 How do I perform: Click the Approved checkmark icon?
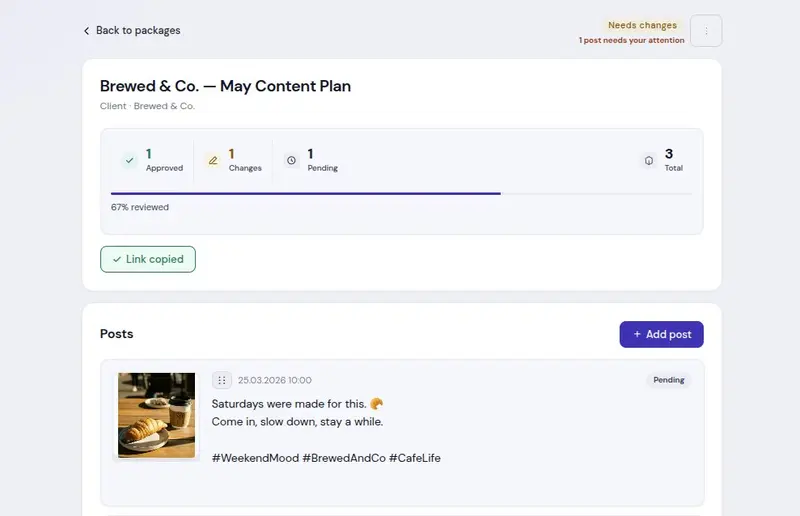click(130, 160)
